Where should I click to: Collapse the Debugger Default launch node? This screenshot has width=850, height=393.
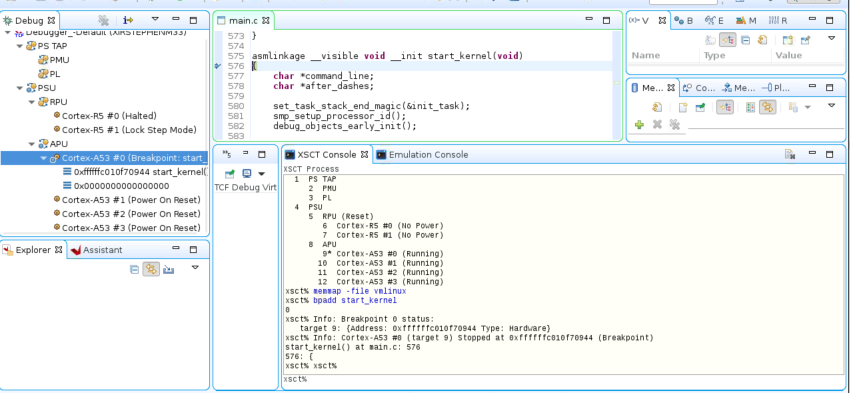(x=8, y=33)
